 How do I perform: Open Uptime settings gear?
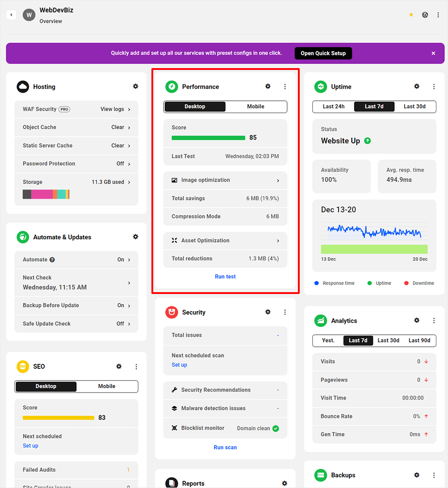click(417, 86)
